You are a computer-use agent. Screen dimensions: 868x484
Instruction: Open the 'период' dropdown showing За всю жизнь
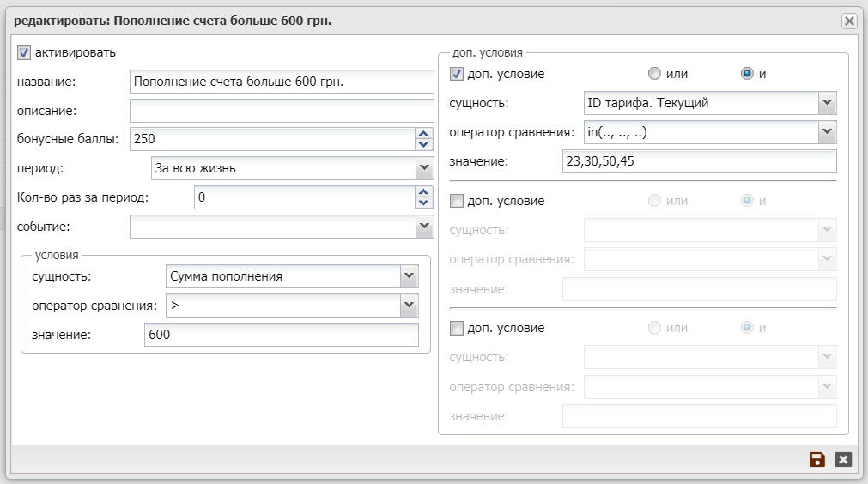tap(424, 168)
